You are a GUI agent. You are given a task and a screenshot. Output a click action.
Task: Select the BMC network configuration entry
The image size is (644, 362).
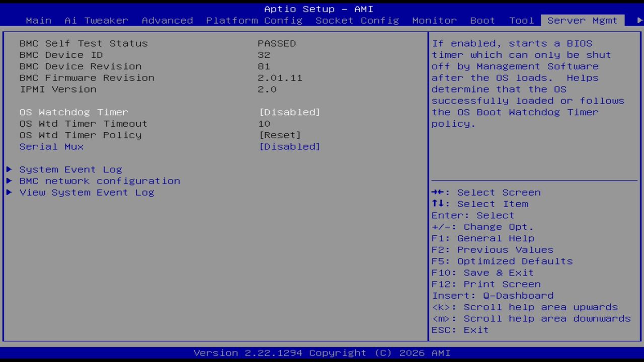100,181
